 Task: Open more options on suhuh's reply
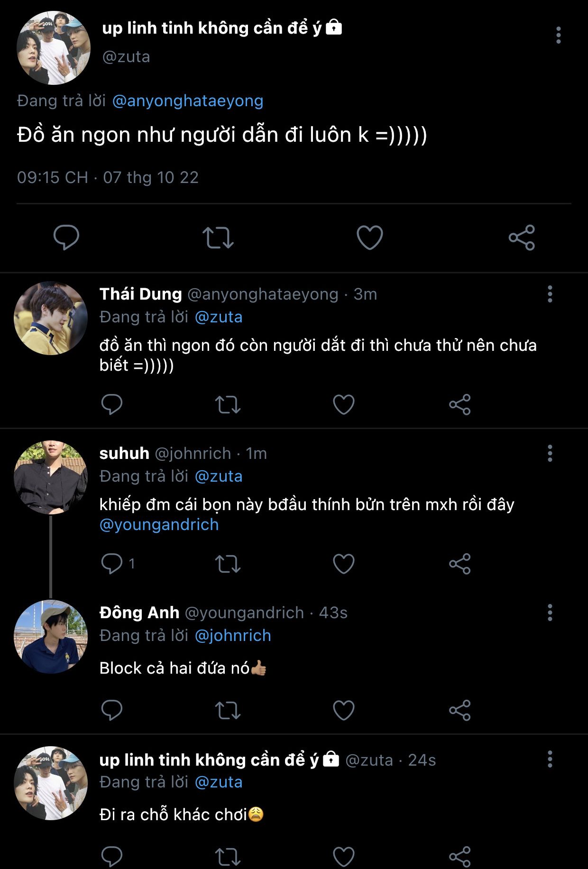tap(550, 453)
